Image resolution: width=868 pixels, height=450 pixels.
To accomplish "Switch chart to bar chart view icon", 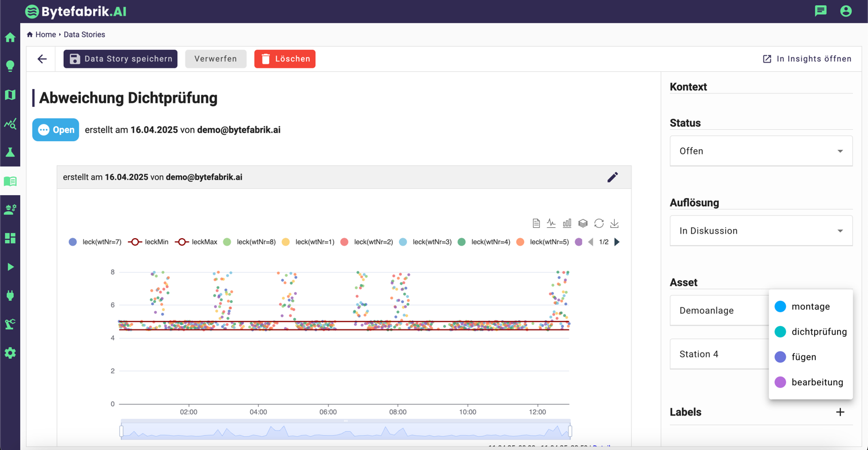I will click(x=567, y=223).
